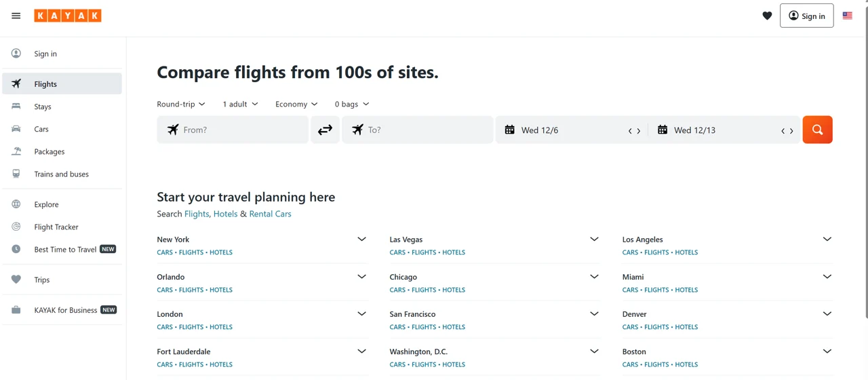
Task: Expand the Orlando destination row
Action: pyautogui.click(x=361, y=276)
